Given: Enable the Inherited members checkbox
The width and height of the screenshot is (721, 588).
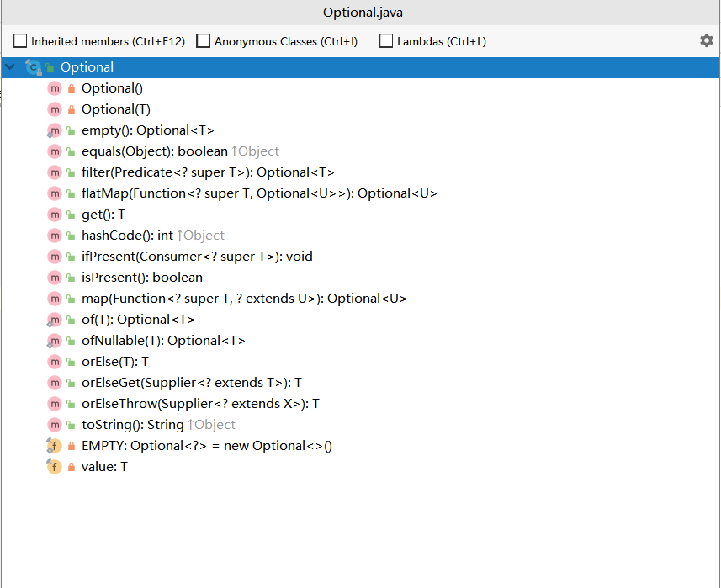Looking at the screenshot, I should point(20,41).
